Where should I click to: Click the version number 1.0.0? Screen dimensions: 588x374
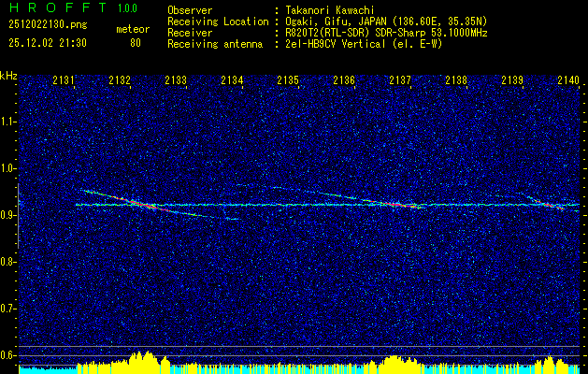(127, 8)
